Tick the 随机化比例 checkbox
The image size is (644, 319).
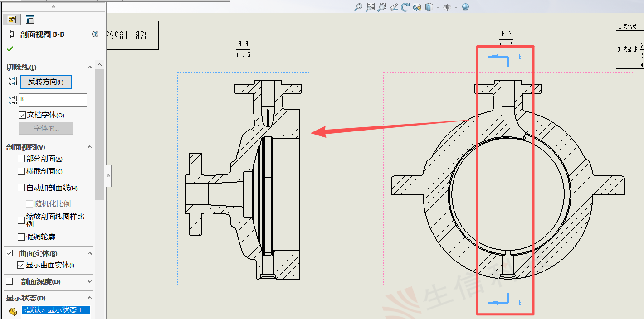[29, 204]
